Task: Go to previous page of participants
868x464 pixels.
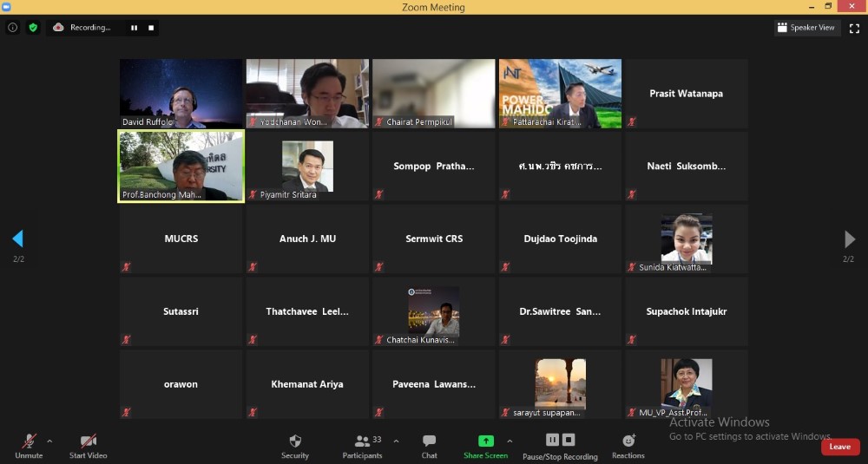Action: 17,239
